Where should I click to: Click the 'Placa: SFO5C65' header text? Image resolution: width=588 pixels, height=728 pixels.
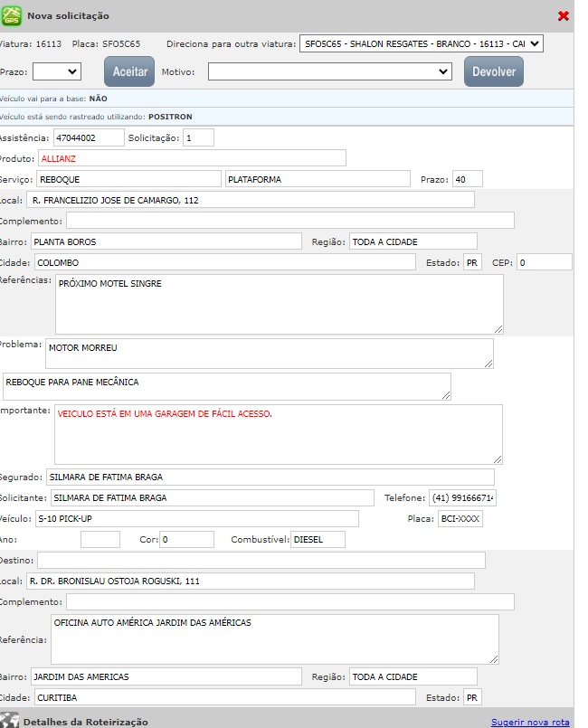pyautogui.click(x=106, y=43)
